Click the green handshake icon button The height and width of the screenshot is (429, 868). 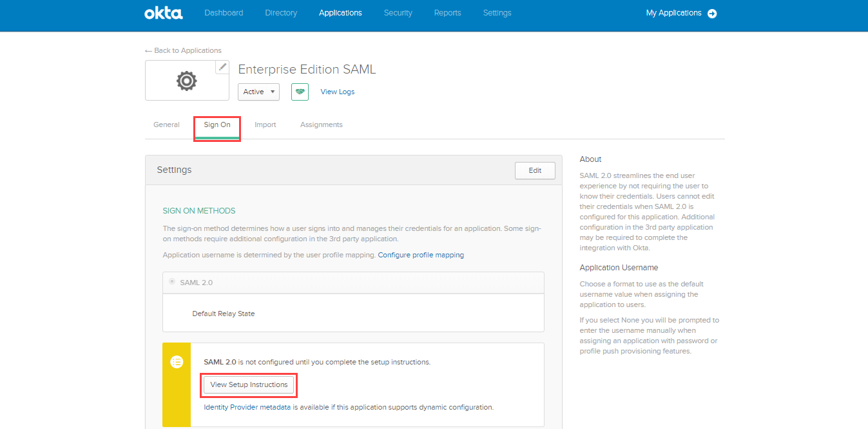pyautogui.click(x=300, y=92)
